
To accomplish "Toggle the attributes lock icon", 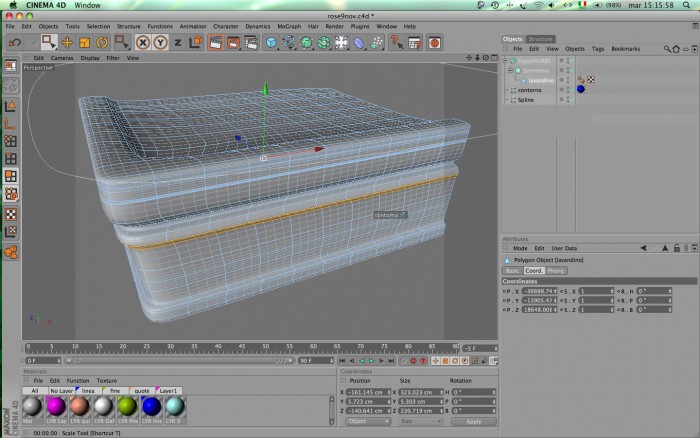I will coord(676,248).
